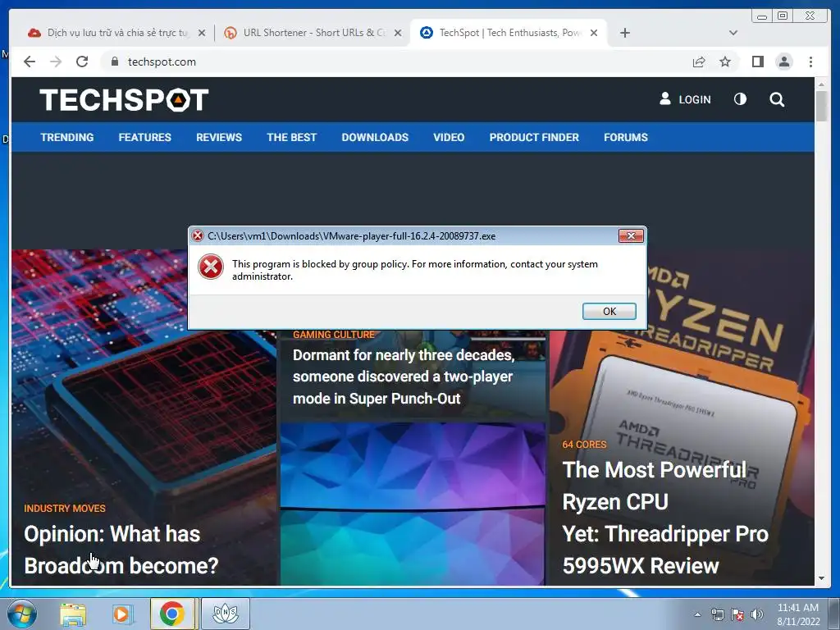Open the Windows Start menu
840x630 pixels.
point(21,614)
